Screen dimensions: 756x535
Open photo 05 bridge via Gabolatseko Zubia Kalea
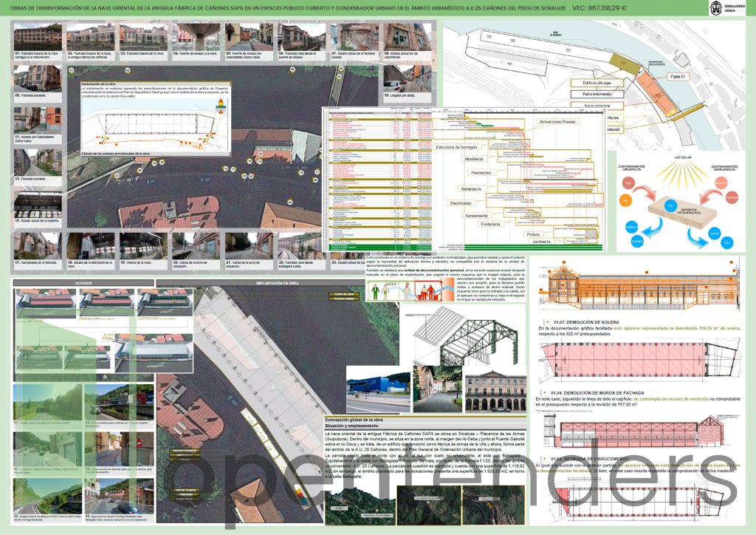[250, 37]
